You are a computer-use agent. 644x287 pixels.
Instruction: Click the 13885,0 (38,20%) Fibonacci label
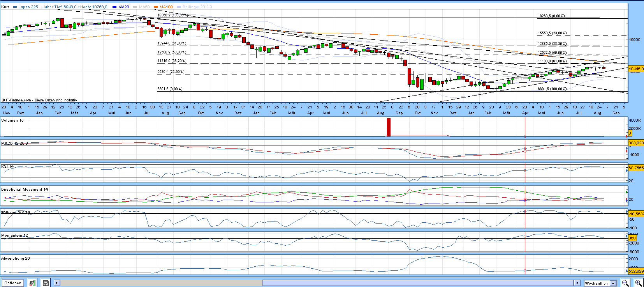[x=552, y=44]
